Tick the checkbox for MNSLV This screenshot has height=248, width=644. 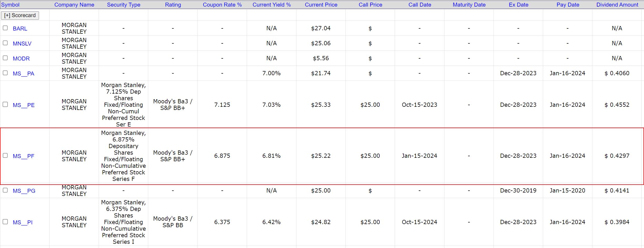(x=5, y=43)
